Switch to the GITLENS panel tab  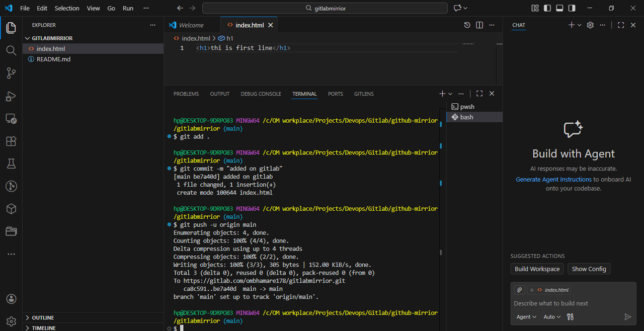point(364,94)
